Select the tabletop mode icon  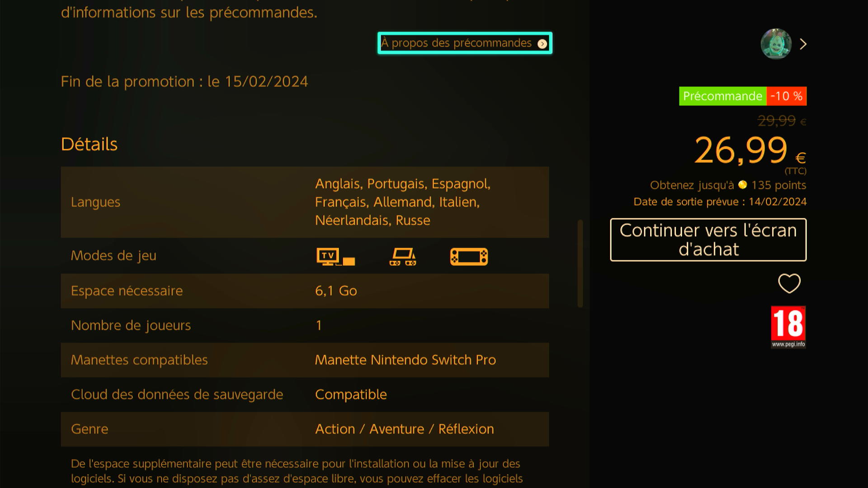pyautogui.click(x=402, y=256)
